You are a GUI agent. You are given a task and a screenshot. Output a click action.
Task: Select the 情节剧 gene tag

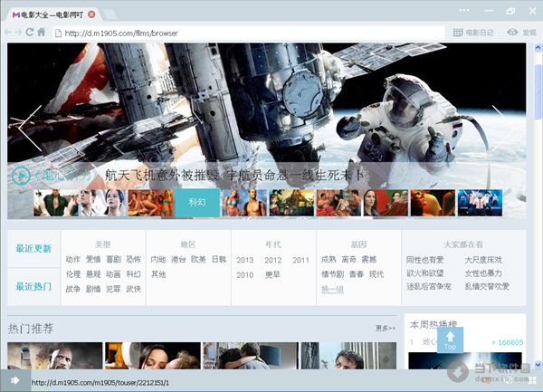332,274
